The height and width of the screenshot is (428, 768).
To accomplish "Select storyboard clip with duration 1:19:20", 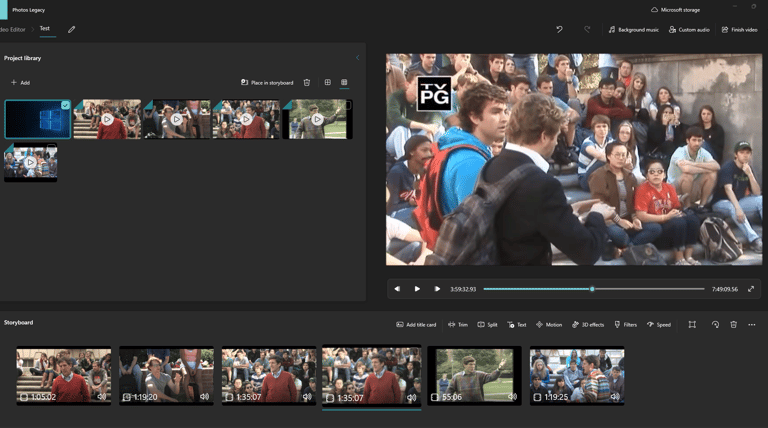I will click(167, 376).
